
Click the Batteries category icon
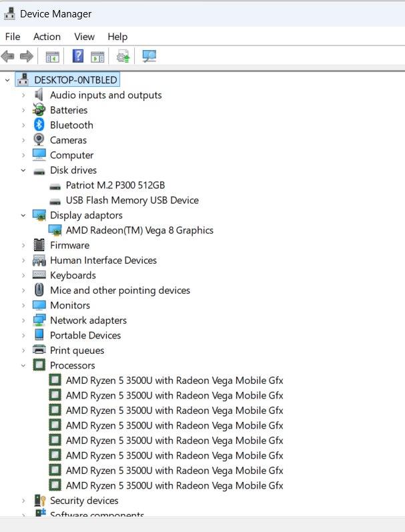coord(39,109)
